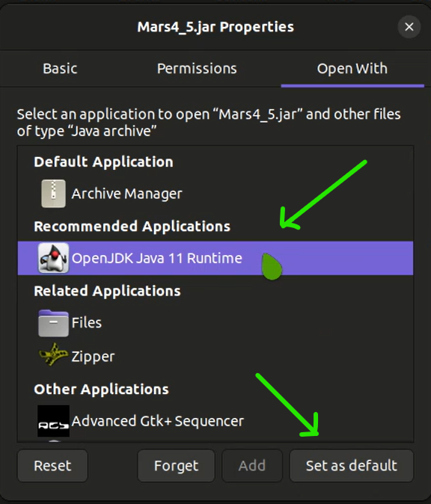
Task: Click the Recommended Applications section header
Action: click(132, 227)
